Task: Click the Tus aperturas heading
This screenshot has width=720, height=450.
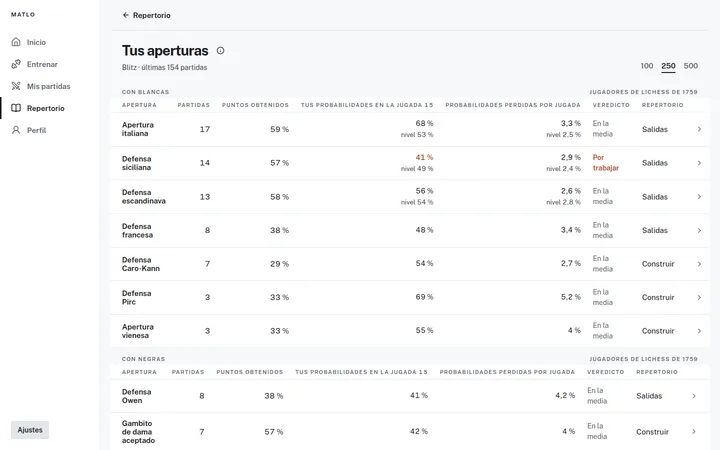Action: click(165, 51)
